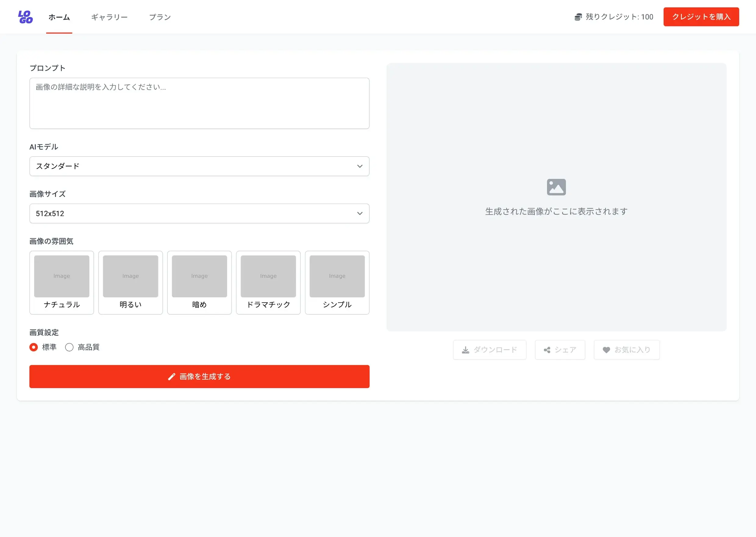Focus the プロンプト text input area
The image size is (756, 537).
(199, 103)
